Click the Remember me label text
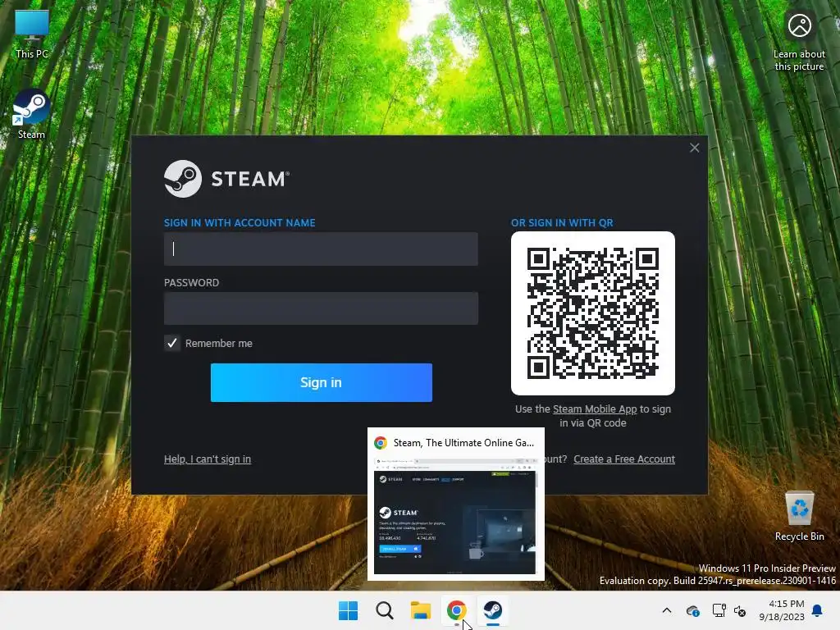 coord(218,343)
